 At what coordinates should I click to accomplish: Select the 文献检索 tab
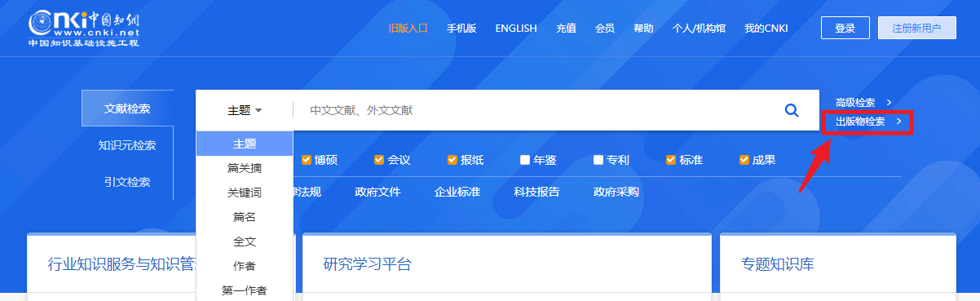click(x=127, y=108)
